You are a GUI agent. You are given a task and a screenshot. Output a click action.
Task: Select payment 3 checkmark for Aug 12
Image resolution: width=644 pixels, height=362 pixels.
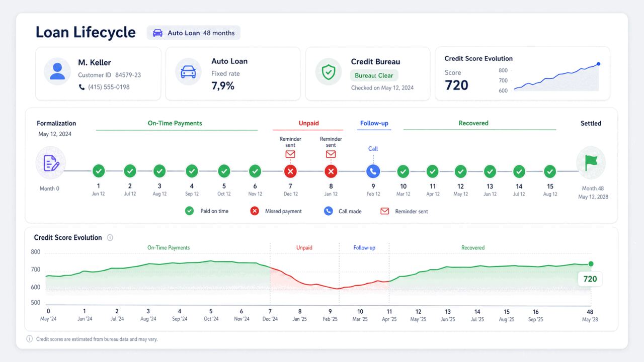click(x=159, y=171)
